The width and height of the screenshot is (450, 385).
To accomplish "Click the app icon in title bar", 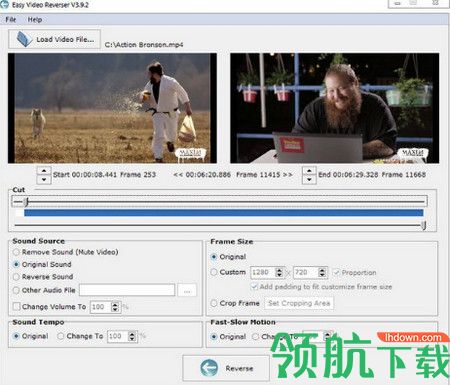I will pos(4,5).
